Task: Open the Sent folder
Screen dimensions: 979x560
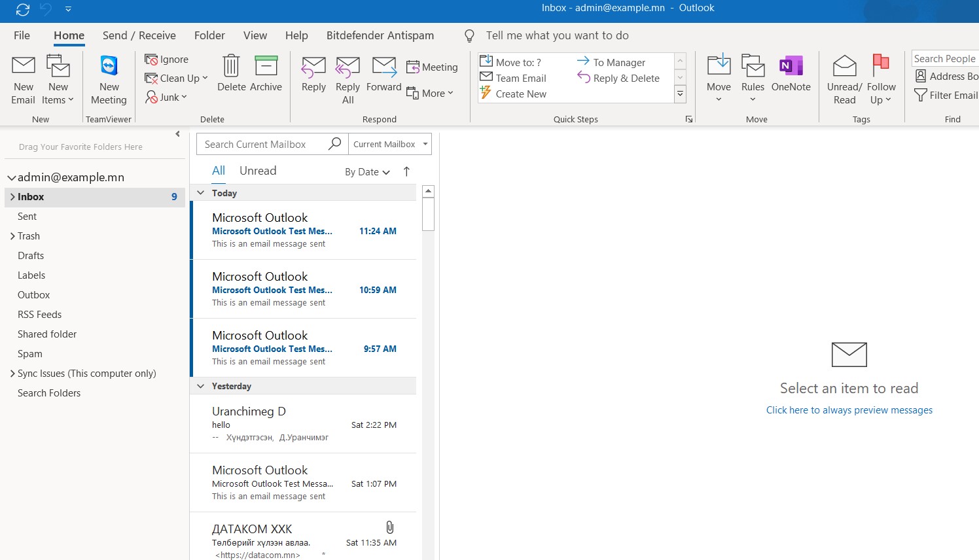Action: (x=27, y=217)
